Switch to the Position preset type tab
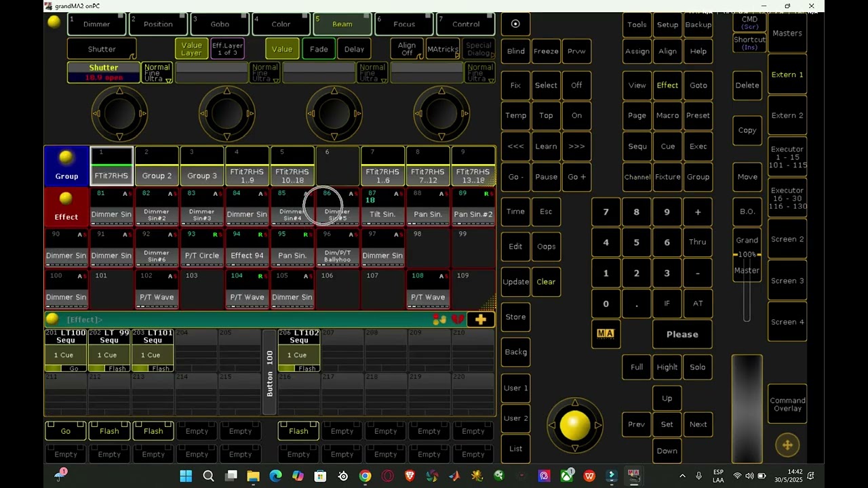The image size is (868, 488). pos(158,24)
